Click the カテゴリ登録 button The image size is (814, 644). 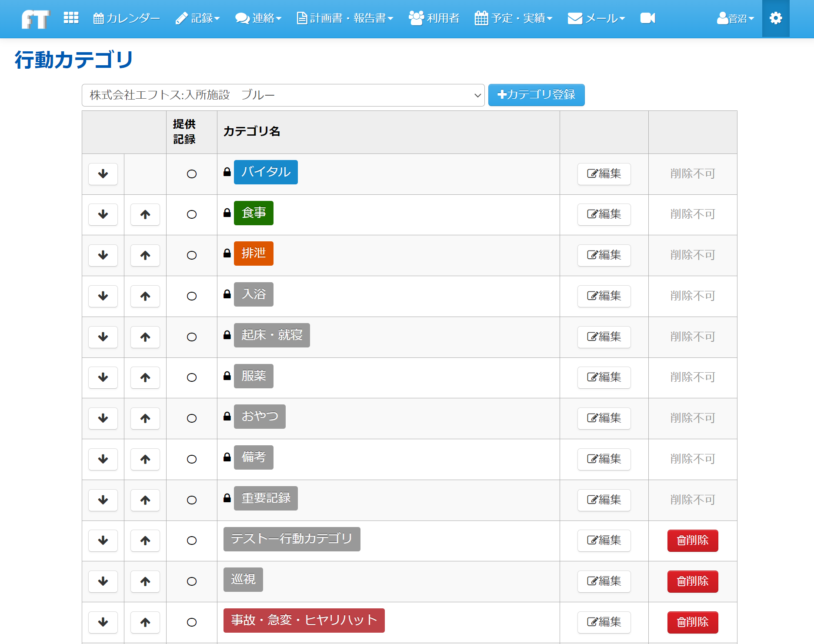(536, 95)
